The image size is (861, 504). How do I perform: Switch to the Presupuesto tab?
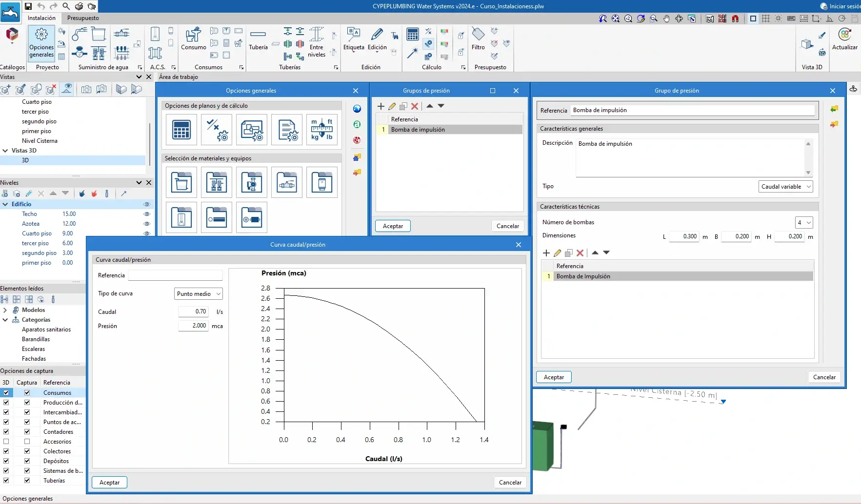pos(83,18)
